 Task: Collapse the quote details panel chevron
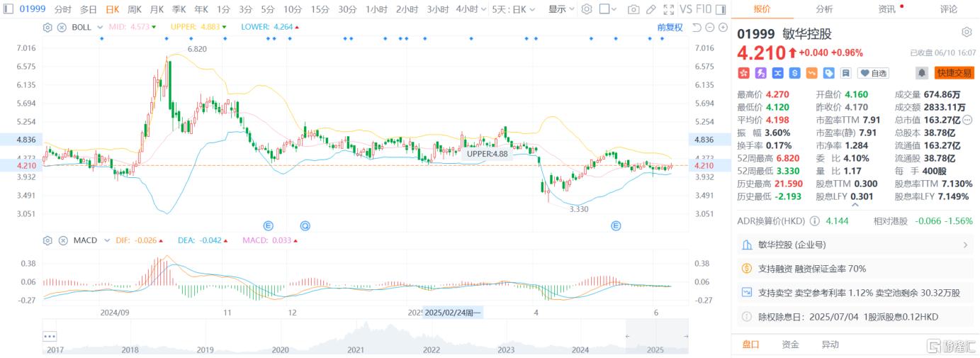pos(855,205)
